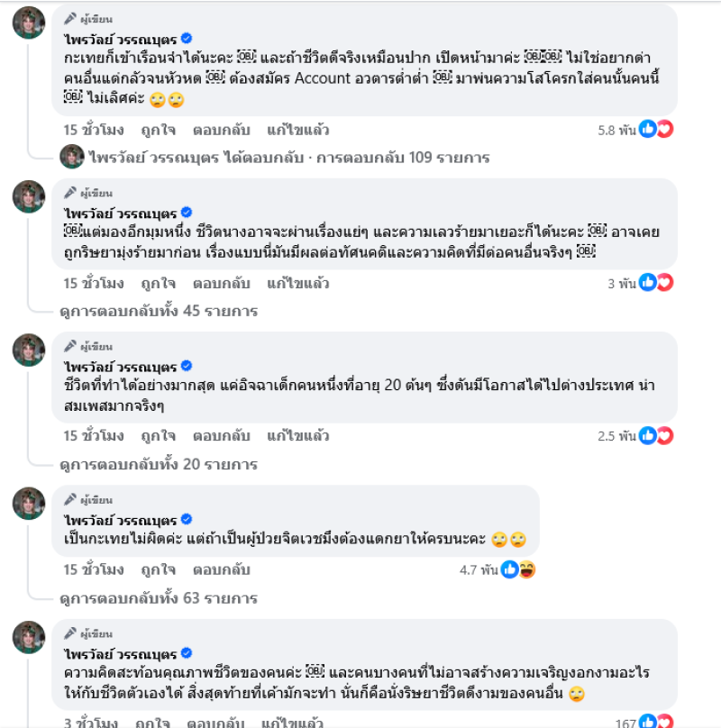Click the laughing reaction emoji beside 4.7 พัน
Screen dimensions: 721x728
click(x=527, y=569)
